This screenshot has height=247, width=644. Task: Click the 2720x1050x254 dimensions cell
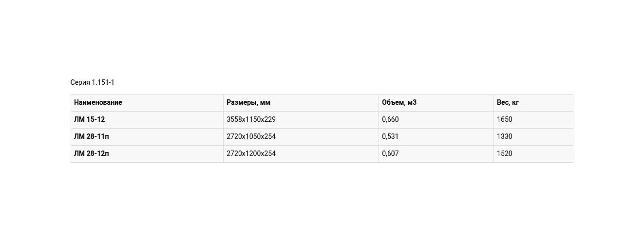pos(251,136)
